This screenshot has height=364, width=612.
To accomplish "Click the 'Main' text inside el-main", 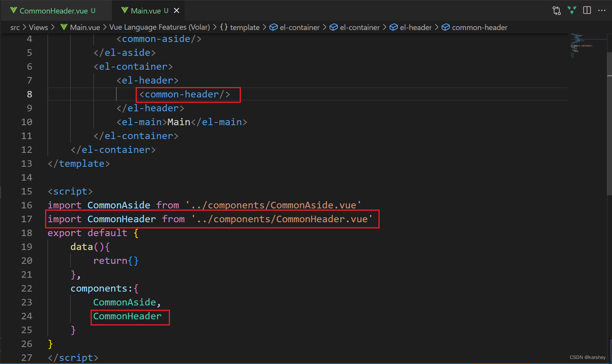I will click(x=179, y=122).
